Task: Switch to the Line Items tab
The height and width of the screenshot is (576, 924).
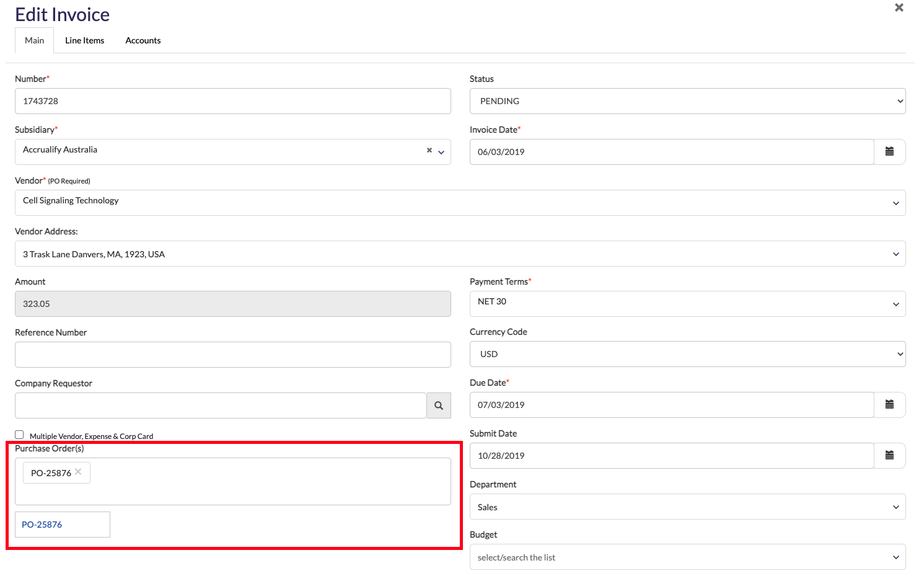Action: [x=85, y=40]
